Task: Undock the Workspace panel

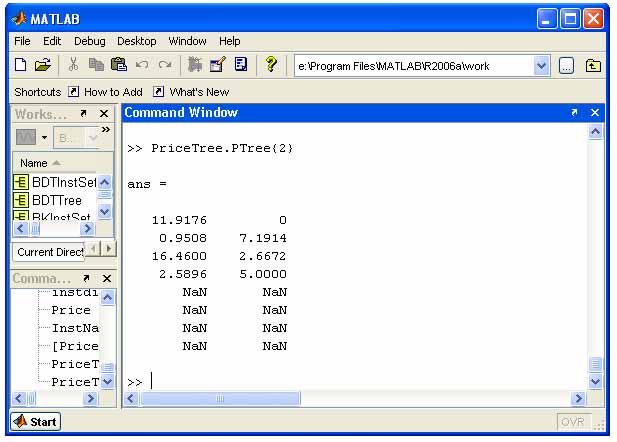Action: (83, 114)
